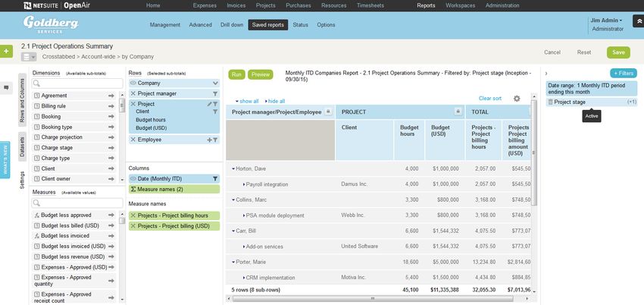Toggle Company row visibility eye

pyautogui.click(x=133, y=83)
